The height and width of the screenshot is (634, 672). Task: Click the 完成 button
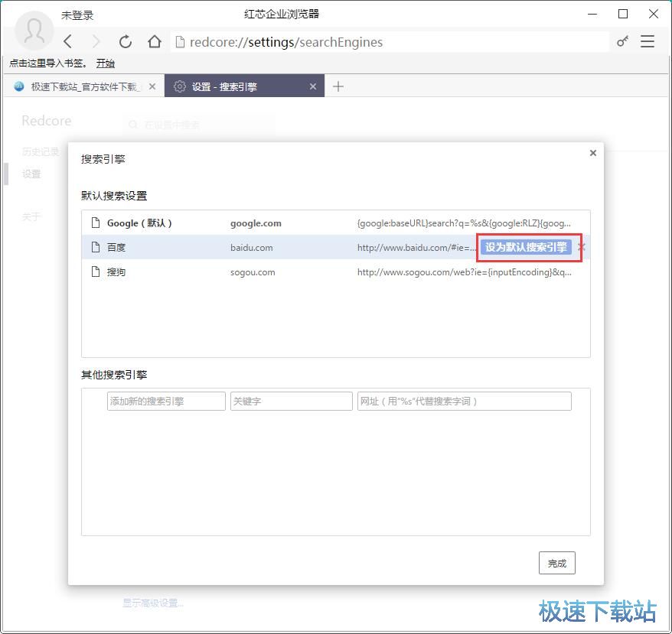pos(556,563)
